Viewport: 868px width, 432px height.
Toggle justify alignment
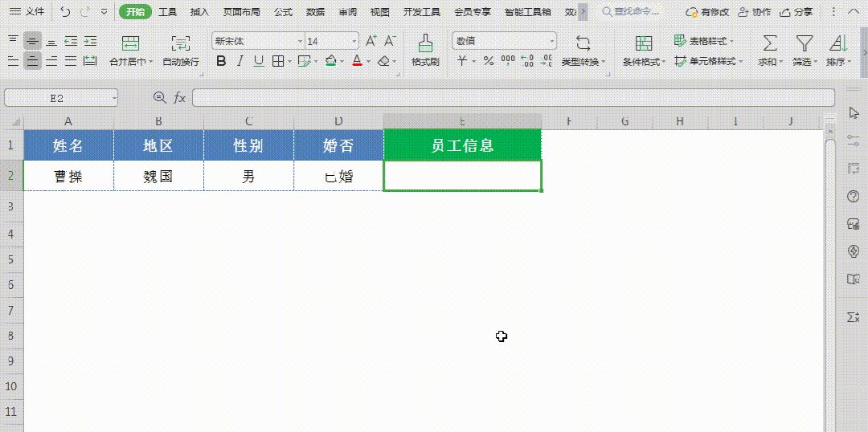point(70,60)
